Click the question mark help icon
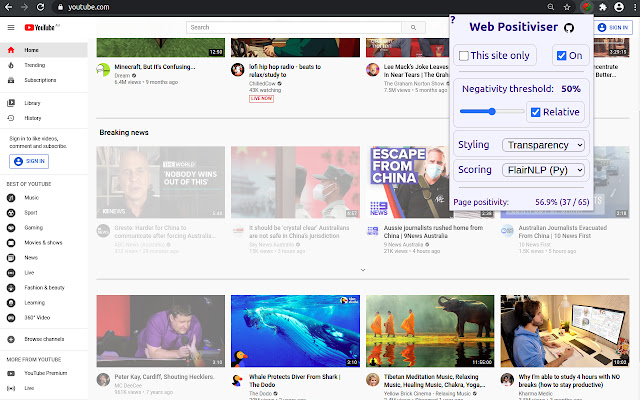The width and height of the screenshot is (640, 400). click(x=453, y=19)
